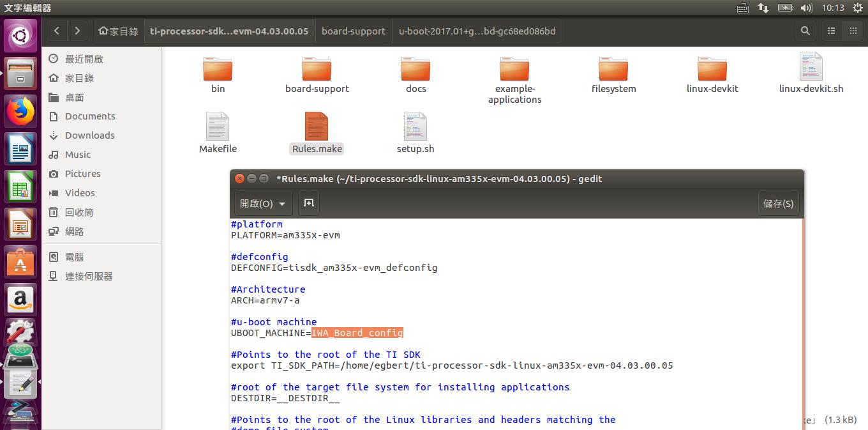Open Videos in the sidebar
Screen dimensions: 868x430
pyautogui.click(x=101, y=193)
